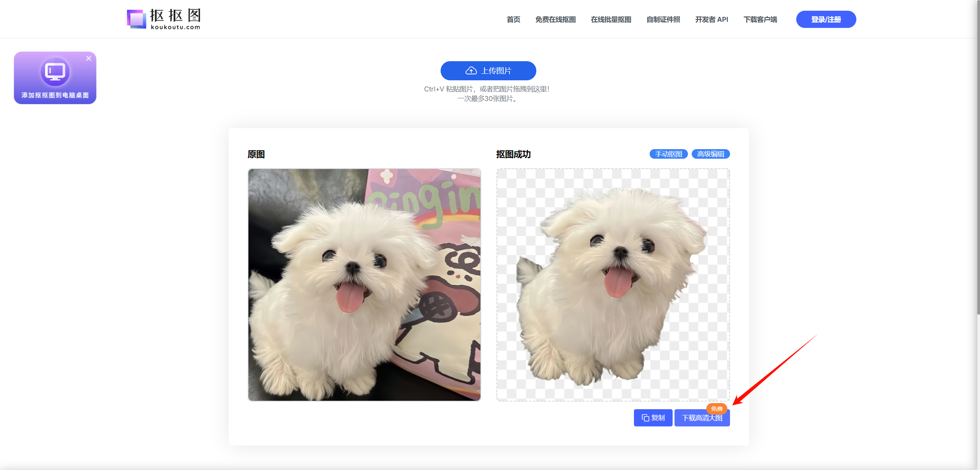The image size is (980, 470).
Task: Open 免费在线抠图 from the menu
Action: pos(555,20)
